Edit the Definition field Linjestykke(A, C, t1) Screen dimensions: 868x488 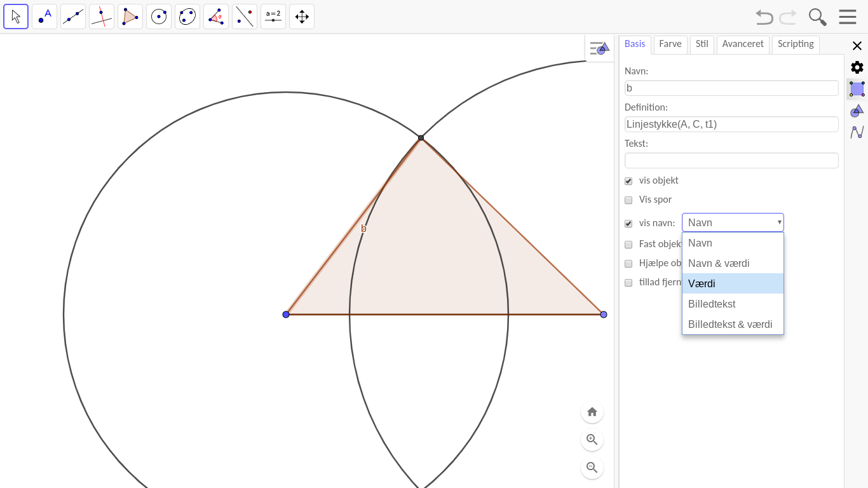pyautogui.click(x=731, y=125)
